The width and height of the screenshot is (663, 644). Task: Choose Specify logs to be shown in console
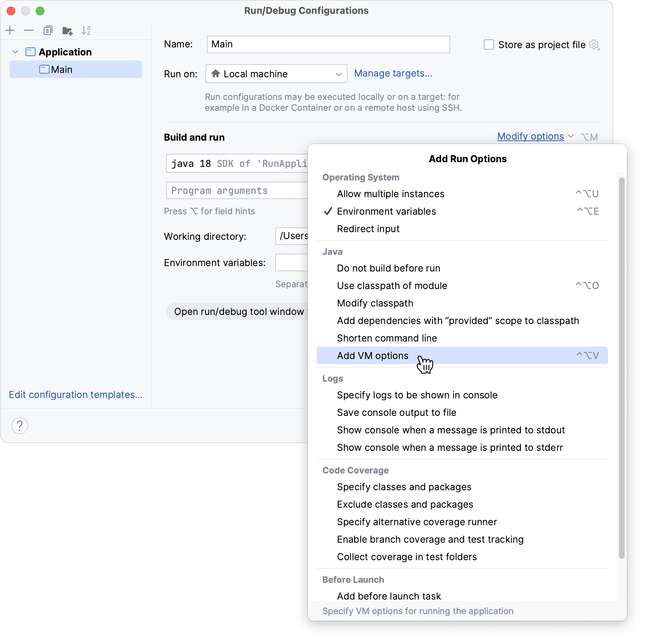462,395
